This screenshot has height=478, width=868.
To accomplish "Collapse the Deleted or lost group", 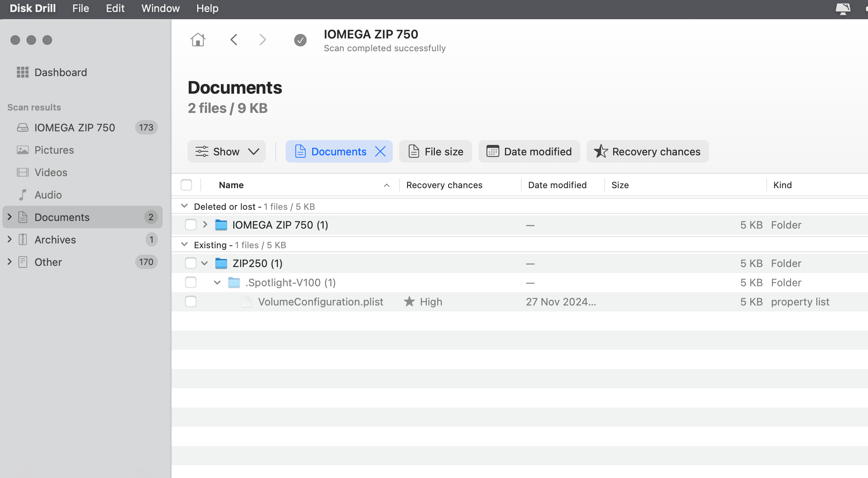I will (x=184, y=206).
